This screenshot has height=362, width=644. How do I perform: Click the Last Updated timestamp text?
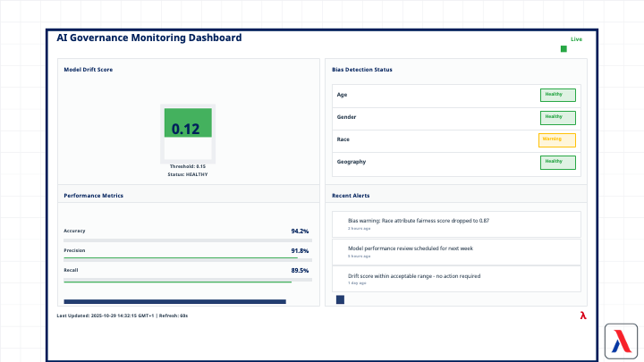(122, 316)
